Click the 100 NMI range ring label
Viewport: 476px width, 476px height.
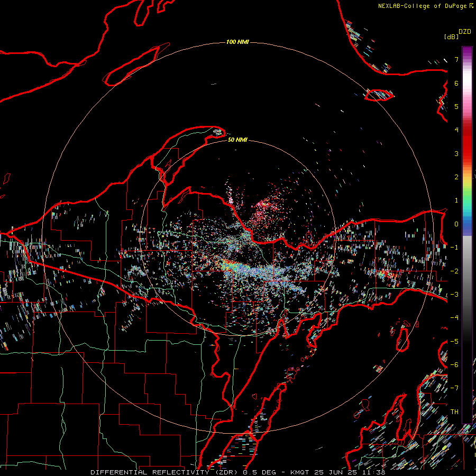pos(237,42)
